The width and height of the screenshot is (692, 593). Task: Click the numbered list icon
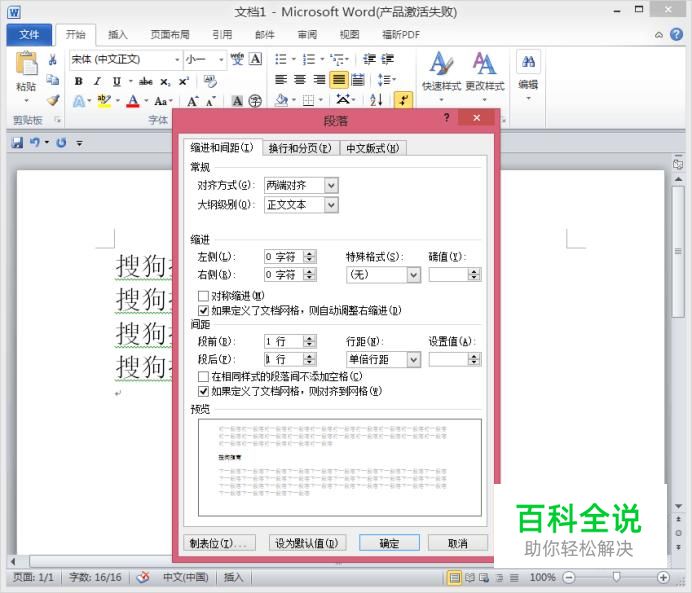click(308, 59)
